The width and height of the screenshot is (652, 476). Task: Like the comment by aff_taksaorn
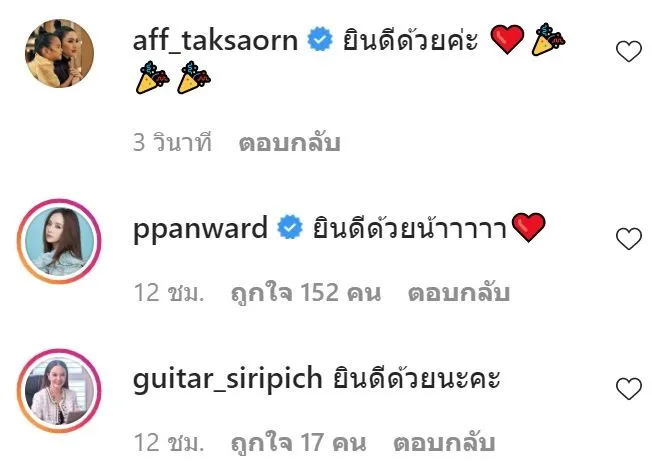[x=629, y=52]
